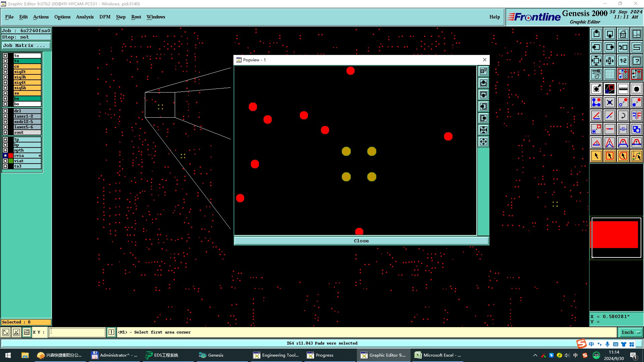This screenshot has width=644, height=362.
Task: Open the Inch units dropdown
Action: point(631,332)
